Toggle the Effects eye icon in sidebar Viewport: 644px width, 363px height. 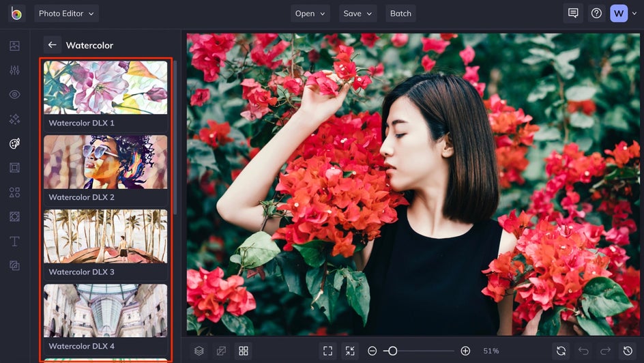coord(14,95)
